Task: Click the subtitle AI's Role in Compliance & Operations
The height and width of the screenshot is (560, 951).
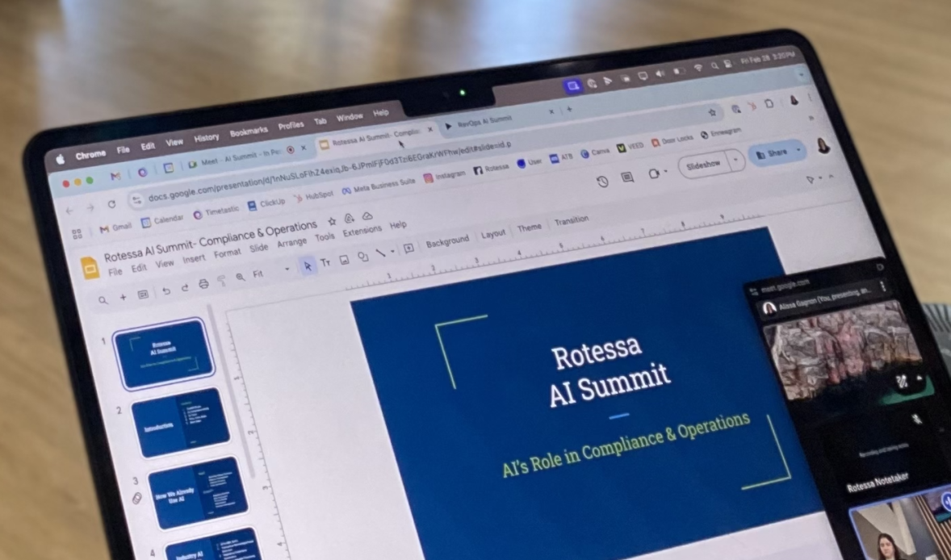Action: click(626, 445)
